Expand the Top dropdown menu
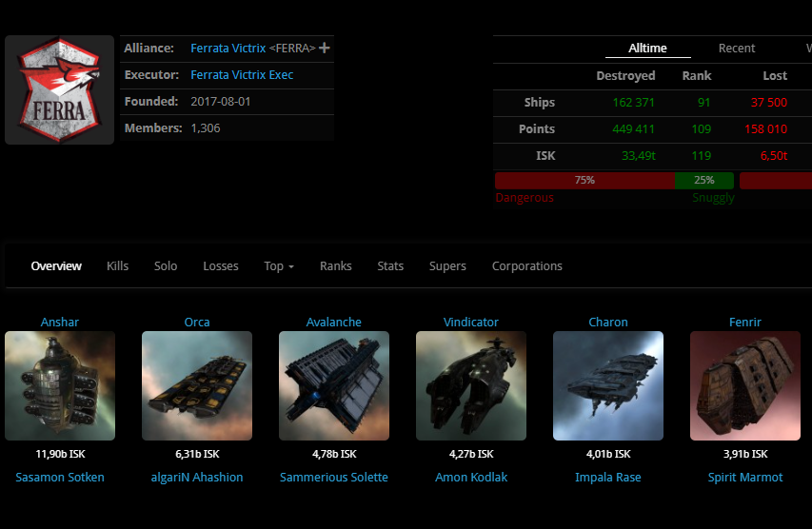Screen dimensions: 812x529 279,266
